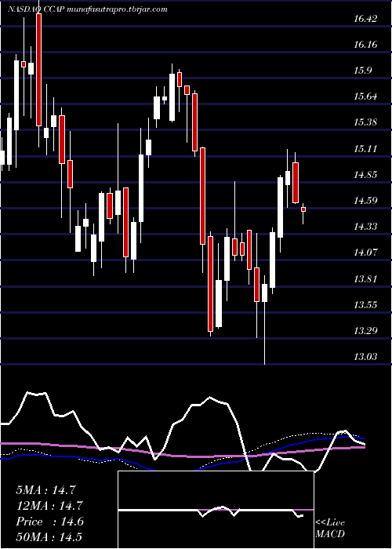This screenshot has width=392, height=549.
Task: Click the 16.42 price axis label
Action: pyautogui.click(x=365, y=19)
